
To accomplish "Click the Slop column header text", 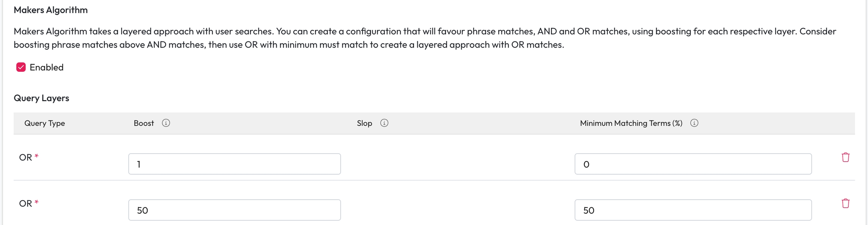I will 364,123.
